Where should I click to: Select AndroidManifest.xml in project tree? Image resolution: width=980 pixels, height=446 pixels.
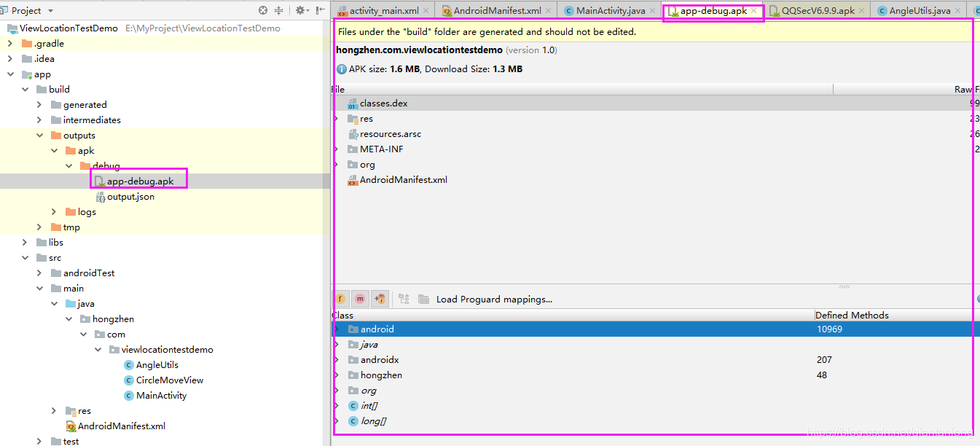122,426
